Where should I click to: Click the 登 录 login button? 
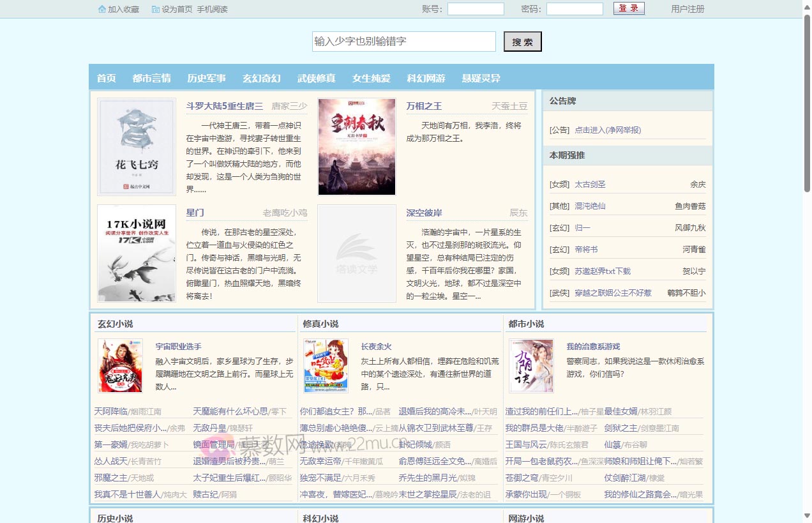[x=629, y=9]
